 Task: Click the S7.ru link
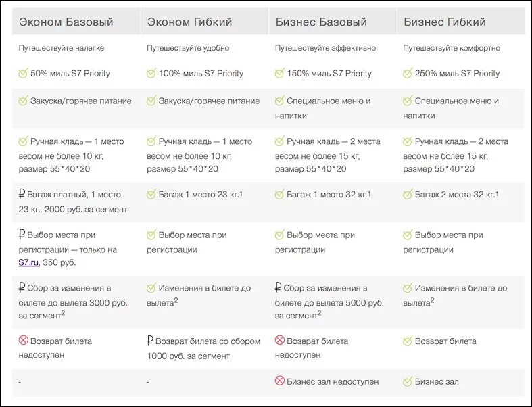tap(28, 262)
